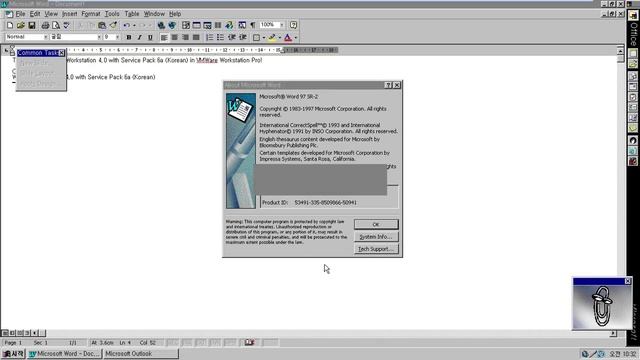Image resolution: width=640 pixels, height=360 pixels.
Task: Toggle Underline formatting
Action: [x=150, y=38]
